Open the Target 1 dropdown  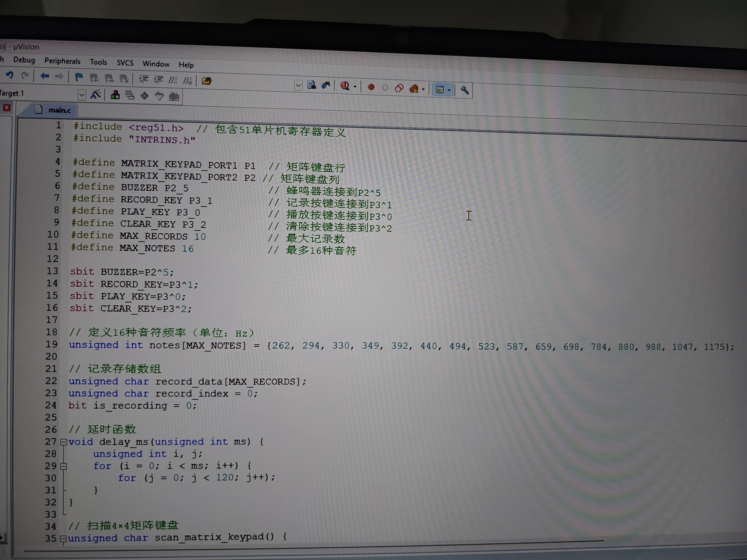82,95
